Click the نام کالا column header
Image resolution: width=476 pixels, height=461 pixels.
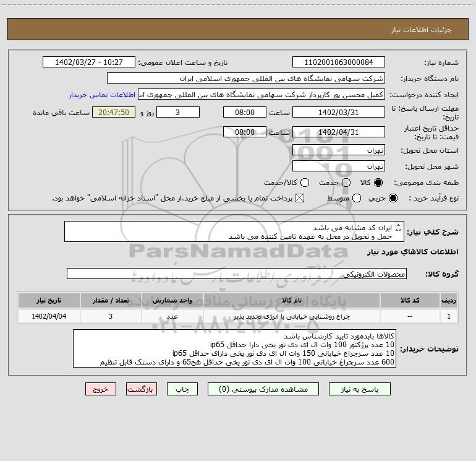(291, 300)
